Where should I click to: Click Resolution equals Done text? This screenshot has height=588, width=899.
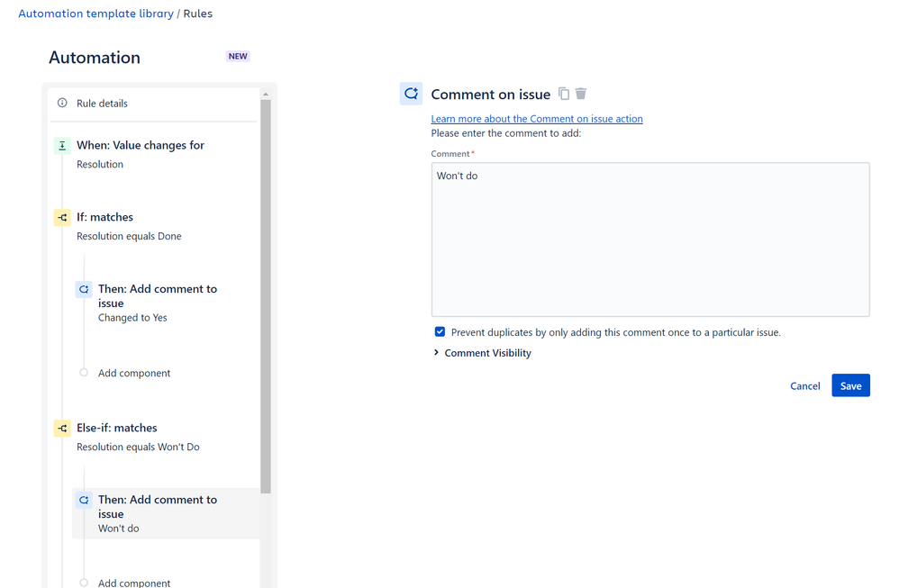(x=129, y=236)
